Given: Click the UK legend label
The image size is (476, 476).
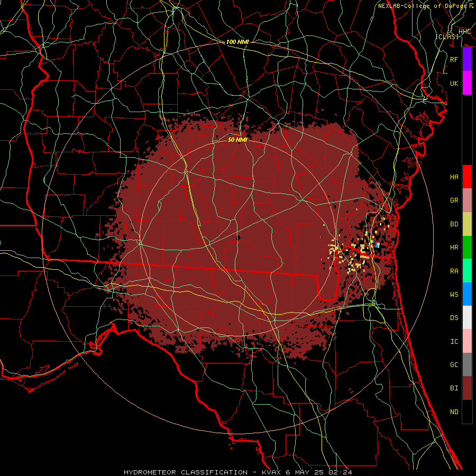Looking at the screenshot, I should coord(454,83).
